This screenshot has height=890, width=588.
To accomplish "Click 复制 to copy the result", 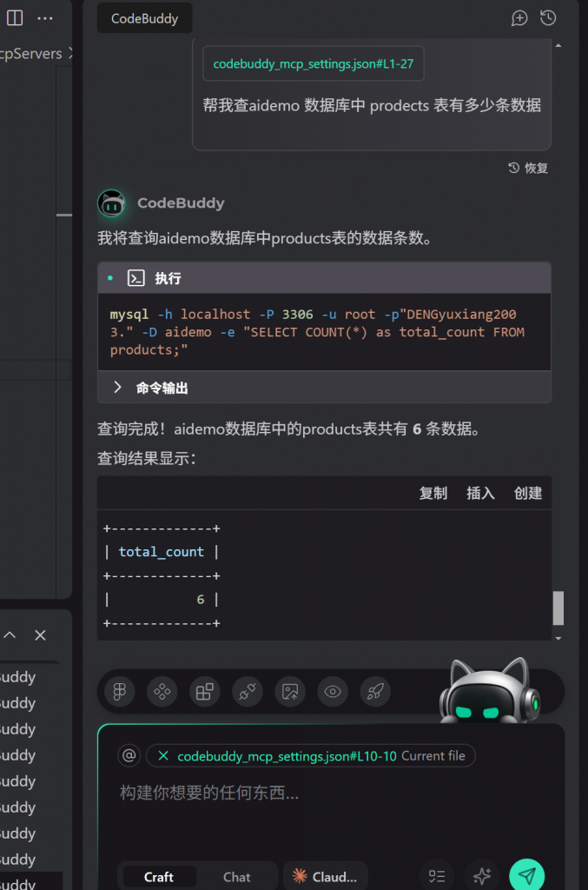I will click(x=433, y=493).
